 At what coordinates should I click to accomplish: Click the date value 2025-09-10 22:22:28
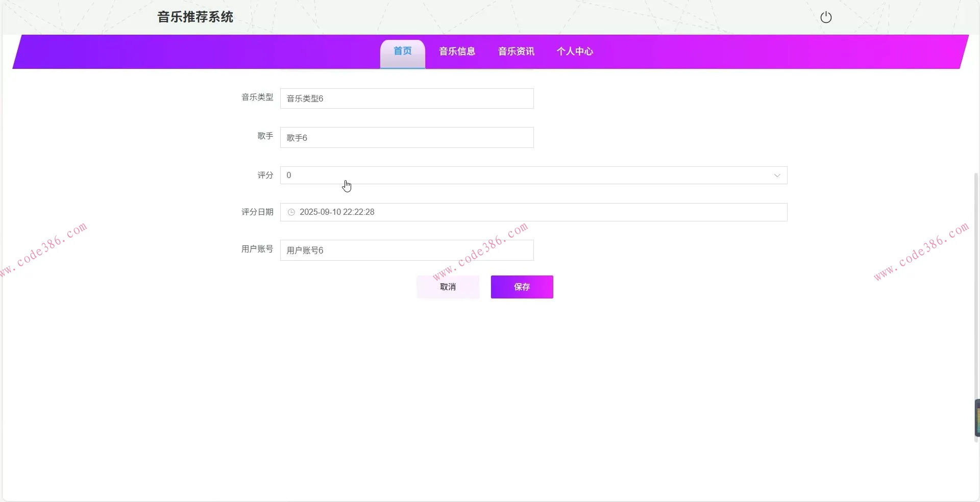point(337,212)
